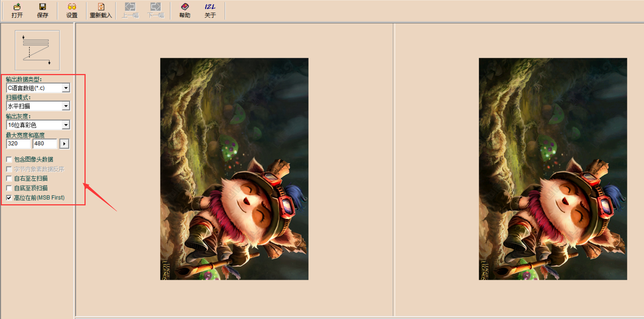Click the 最大宽度和高度 label text
This screenshot has width=644, height=319.
[25, 135]
